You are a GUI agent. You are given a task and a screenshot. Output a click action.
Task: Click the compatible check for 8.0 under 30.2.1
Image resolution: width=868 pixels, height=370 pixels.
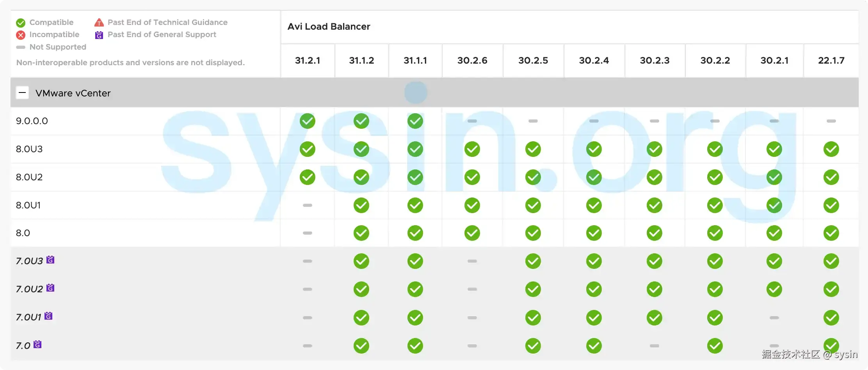(774, 233)
